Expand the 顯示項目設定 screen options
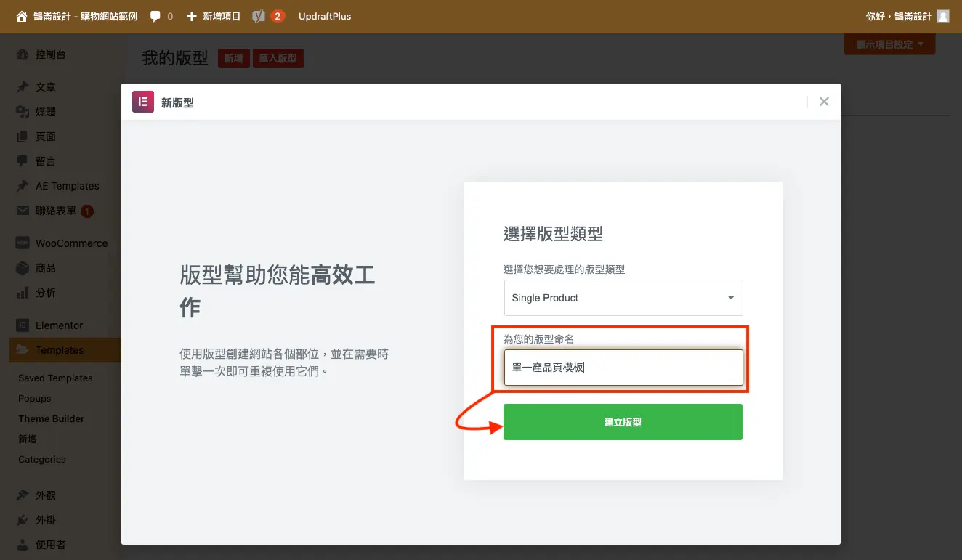Screen dimensions: 962x560 (889, 44)
